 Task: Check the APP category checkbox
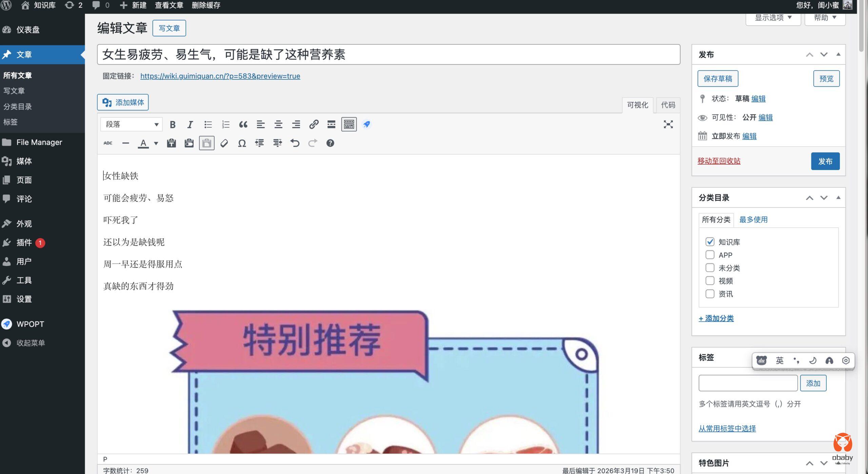tap(710, 254)
